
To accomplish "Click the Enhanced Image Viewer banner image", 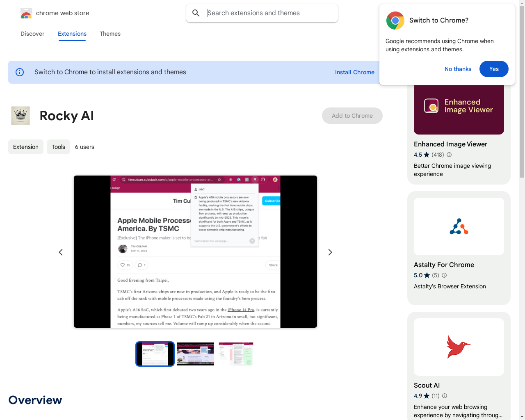I will 459,109.
